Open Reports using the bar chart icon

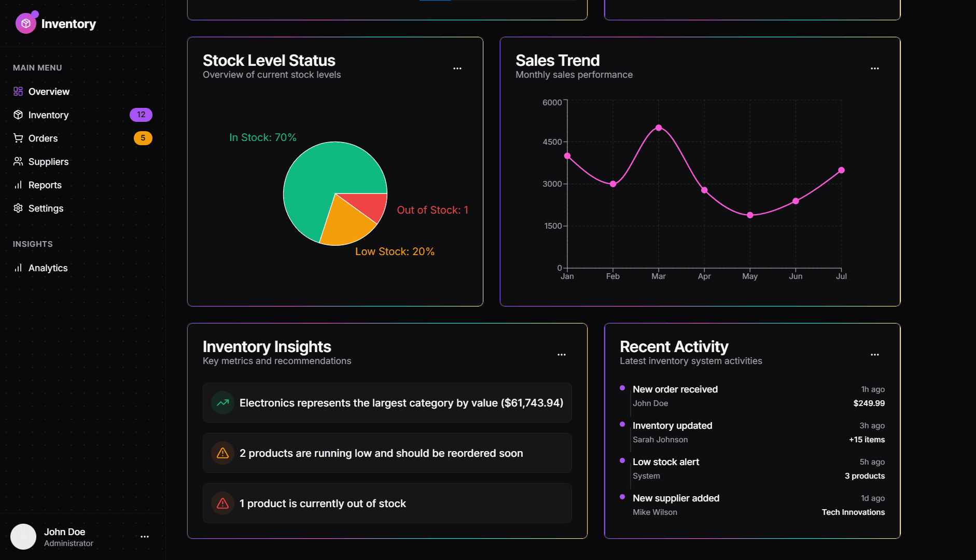coord(18,185)
